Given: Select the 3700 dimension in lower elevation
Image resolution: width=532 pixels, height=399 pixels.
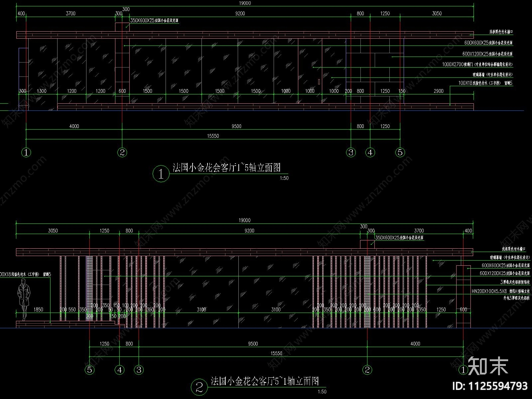Looking at the screenshot, I should click(419, 231).
